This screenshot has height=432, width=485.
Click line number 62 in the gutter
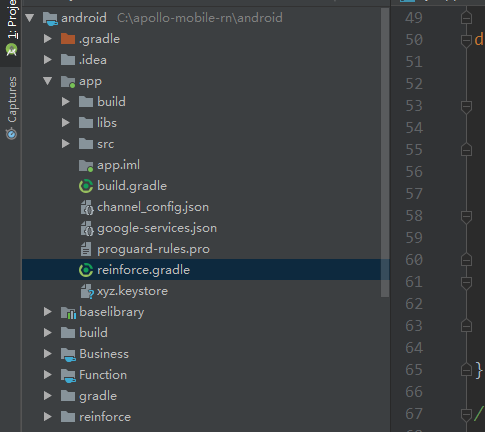click(414, 304)
